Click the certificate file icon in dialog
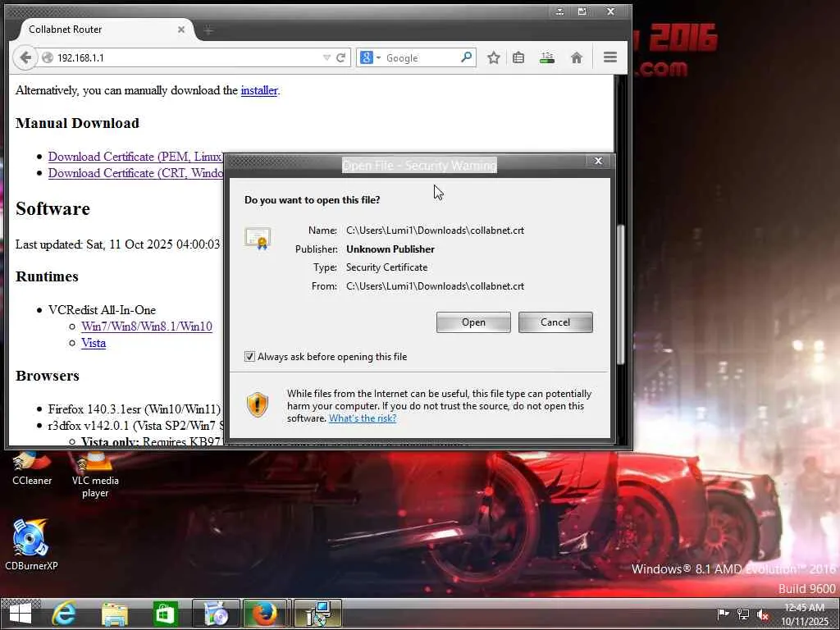 pos(258,239)
